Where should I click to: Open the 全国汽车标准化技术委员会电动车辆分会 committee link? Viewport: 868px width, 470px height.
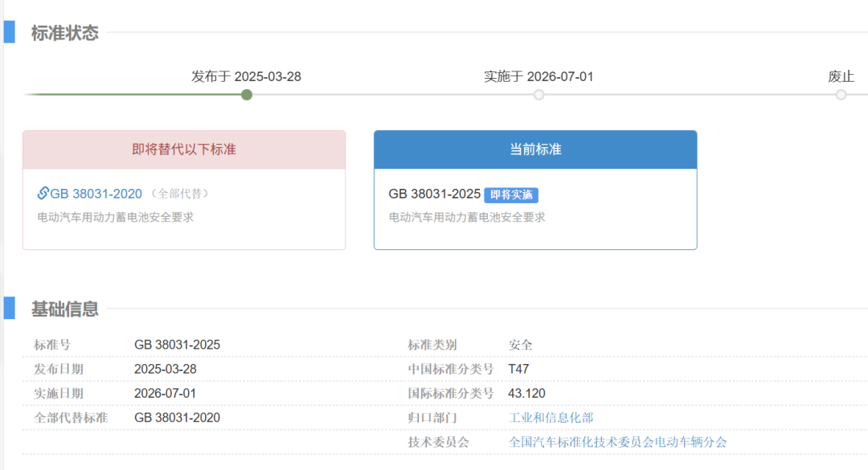(x=618, y=443)
